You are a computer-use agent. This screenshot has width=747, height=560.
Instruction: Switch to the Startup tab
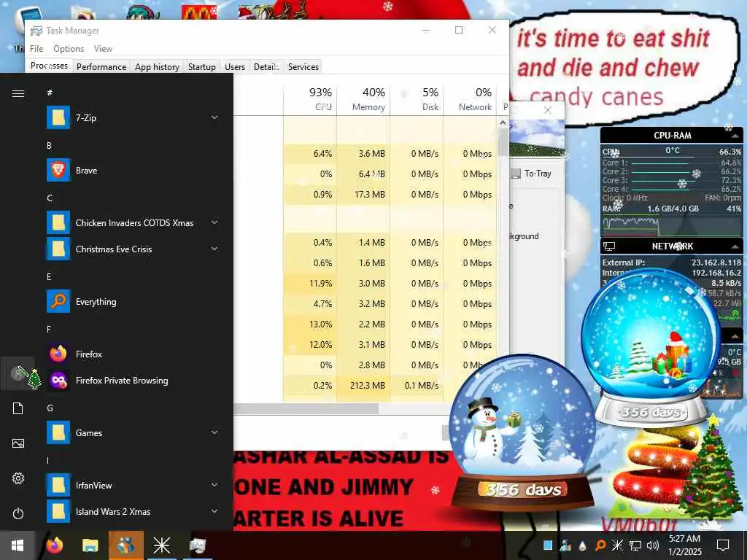tap(201, 66)
